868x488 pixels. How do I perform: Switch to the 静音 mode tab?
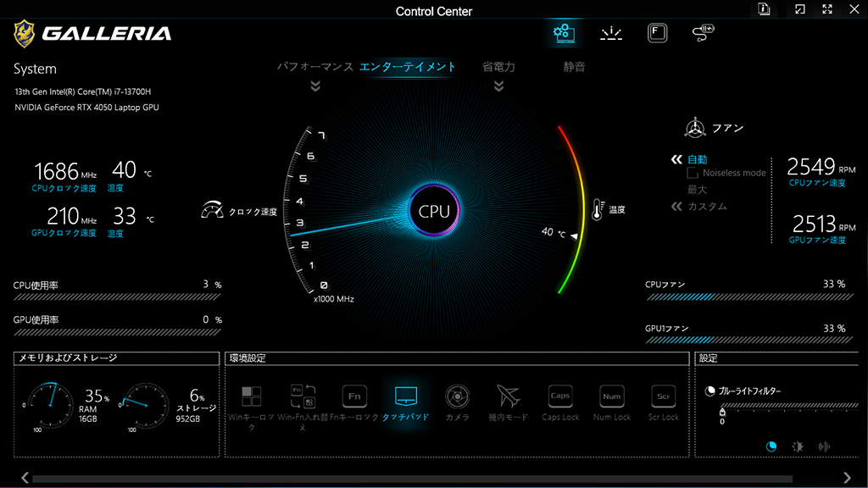[x=574, y=67]
